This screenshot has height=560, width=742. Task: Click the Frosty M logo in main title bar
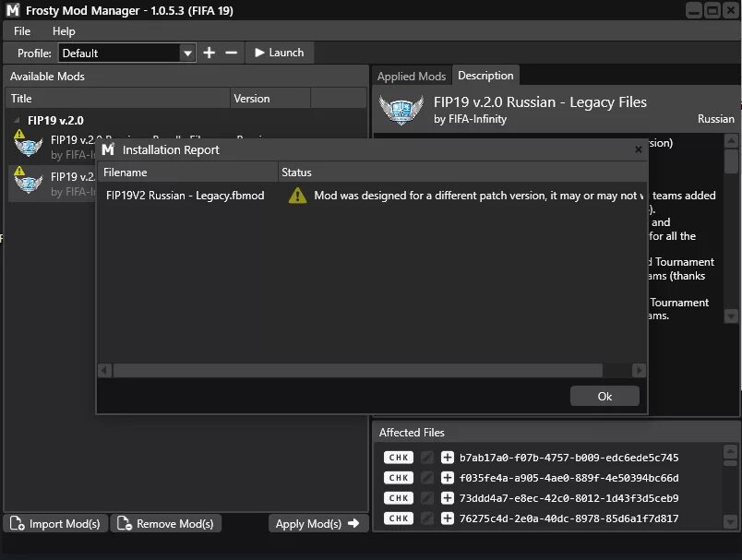pyautogui.click(x=13, y=10)
